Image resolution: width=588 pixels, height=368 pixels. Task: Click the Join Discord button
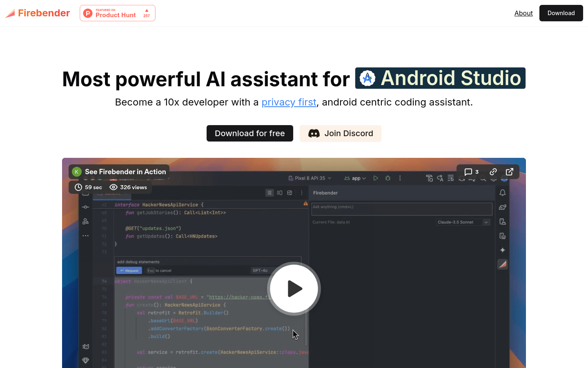341,133
